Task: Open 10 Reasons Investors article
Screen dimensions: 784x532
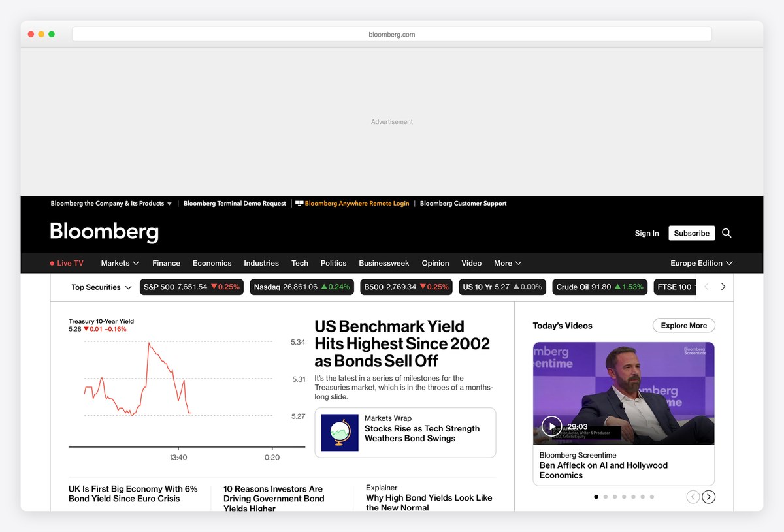Action: coord(274,499)
